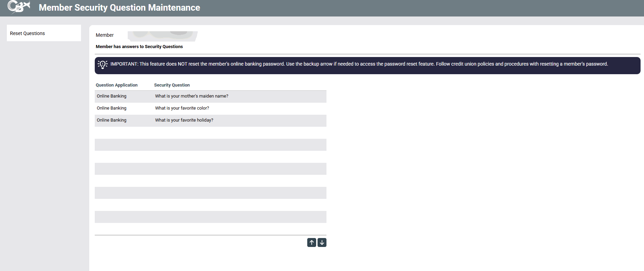Click the Question Application column header
644x271 pixels.
click(116, 85)
